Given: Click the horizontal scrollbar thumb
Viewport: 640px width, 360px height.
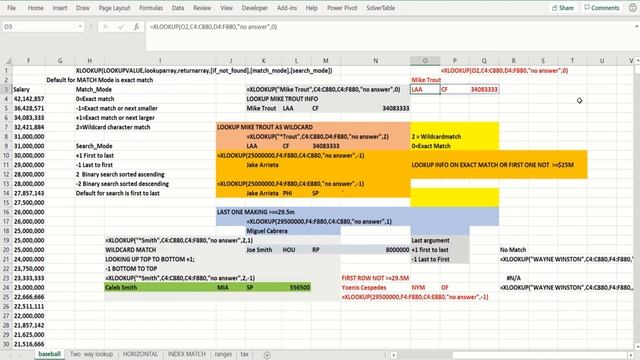Looking at the screenshot, I should click(x=424, y=355).
